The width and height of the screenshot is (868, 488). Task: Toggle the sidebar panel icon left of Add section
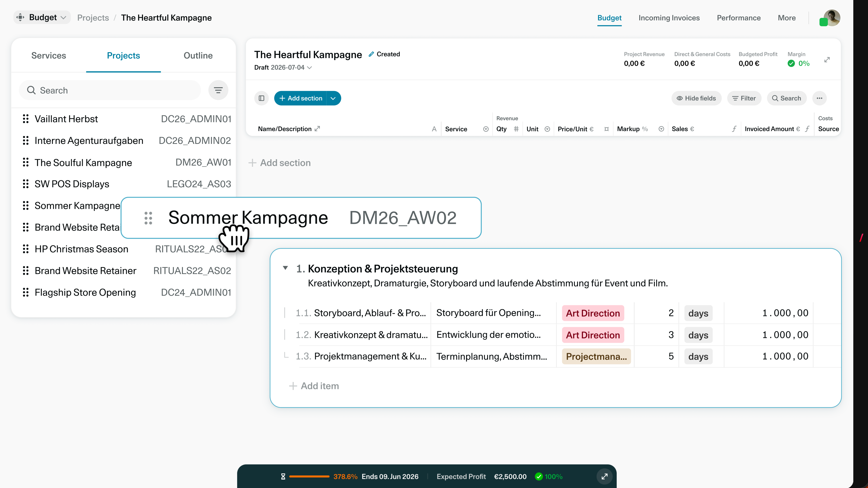262,98
